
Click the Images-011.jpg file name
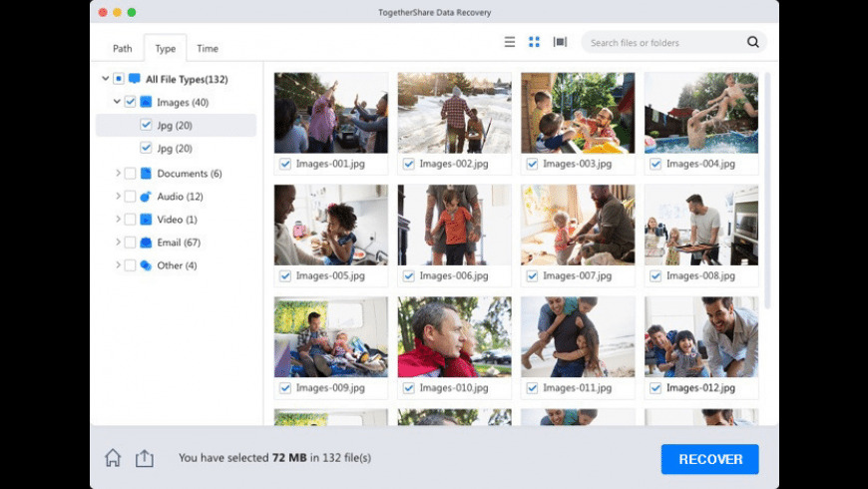(578, 388)
